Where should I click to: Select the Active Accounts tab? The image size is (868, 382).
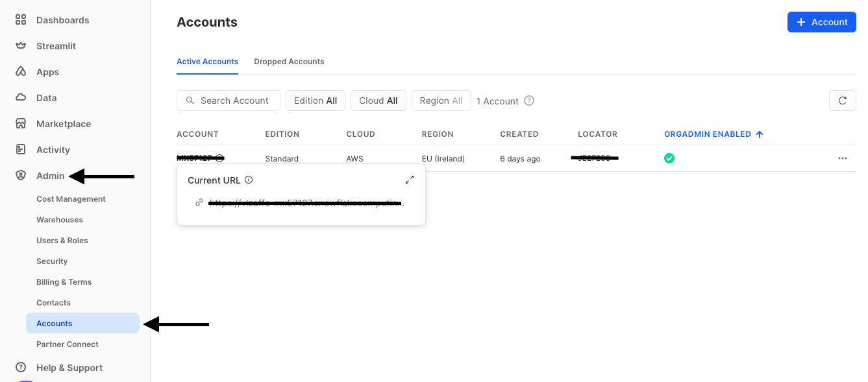(207, 62)
